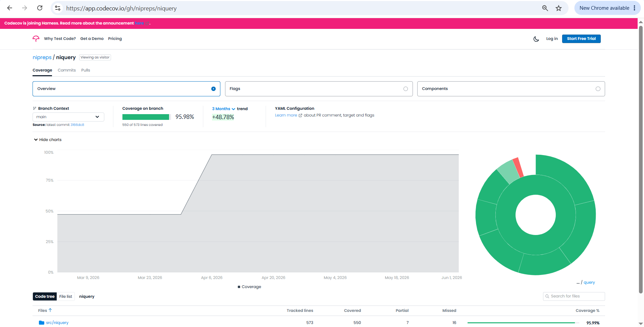Viewport: 644px width, 327px height.
Task: Click the Start Free Trial button
Action: pos(581,39)
